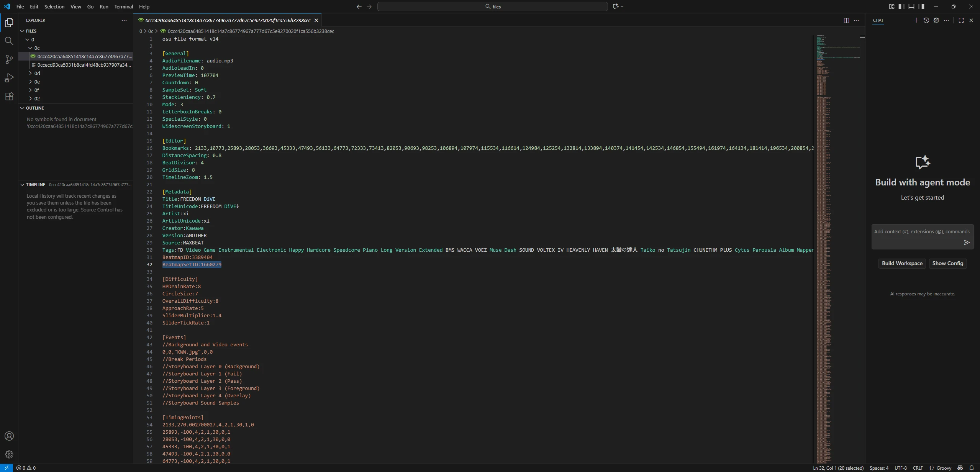The image size is (980, 472).
Task: Click the Build Workspace button
Action: 902,263
